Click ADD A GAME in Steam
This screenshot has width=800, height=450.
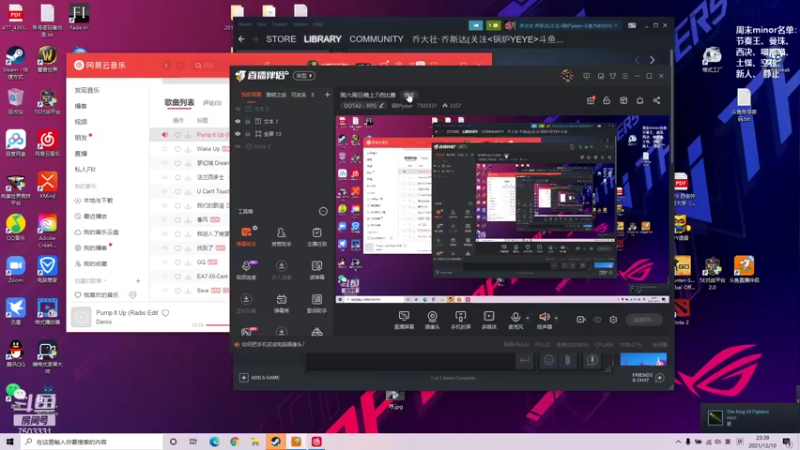(x=259, y=378)
